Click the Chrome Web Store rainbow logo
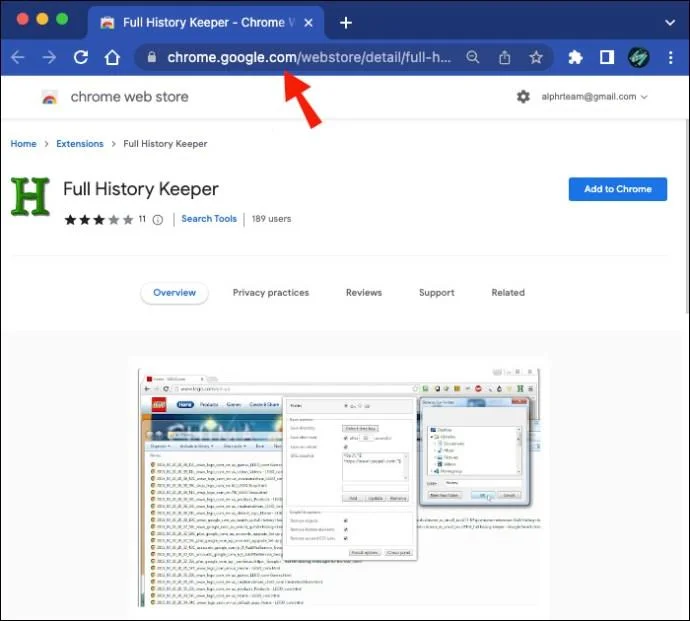 tap(50, 97)
